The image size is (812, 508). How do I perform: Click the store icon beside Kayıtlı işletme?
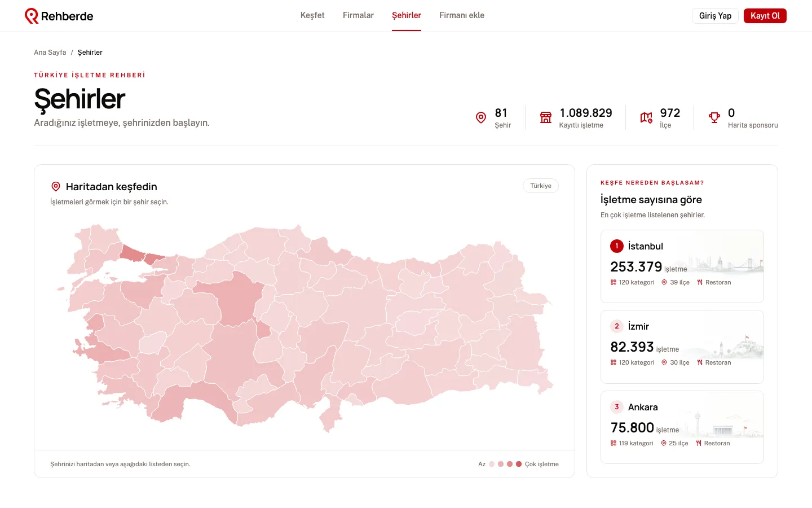coord(546,117)
